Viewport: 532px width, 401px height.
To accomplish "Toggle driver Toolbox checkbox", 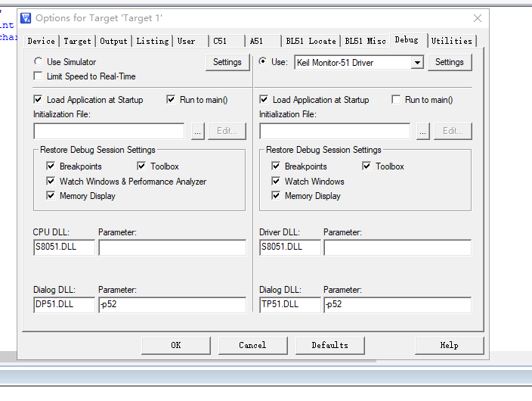I will click(367, 166).
